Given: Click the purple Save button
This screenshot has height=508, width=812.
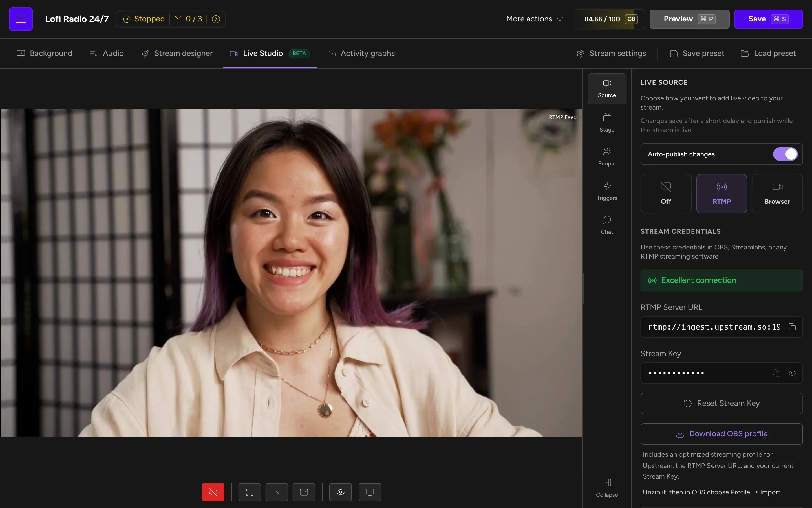Looking at the screenshot, I should [x=768, y=19].
